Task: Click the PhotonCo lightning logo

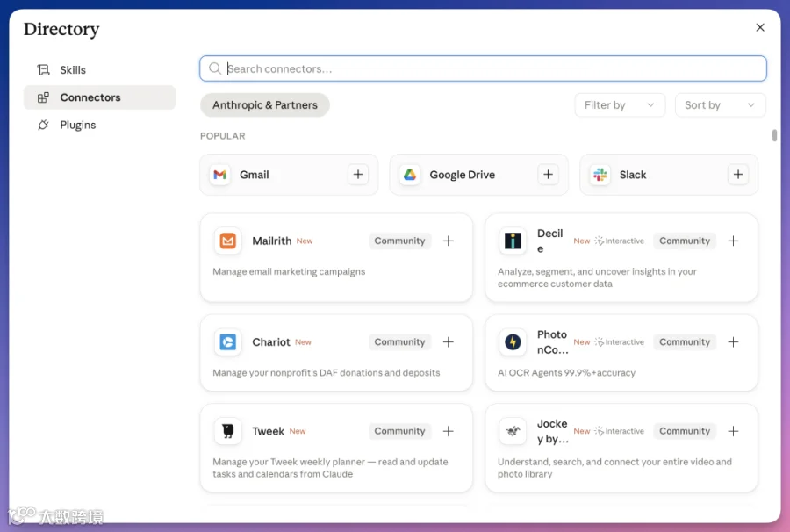Action: (513, 342)
